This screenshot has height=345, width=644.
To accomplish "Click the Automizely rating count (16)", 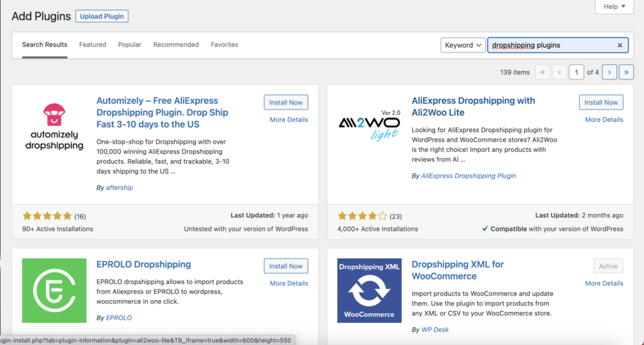I will (x=80, y=217).
